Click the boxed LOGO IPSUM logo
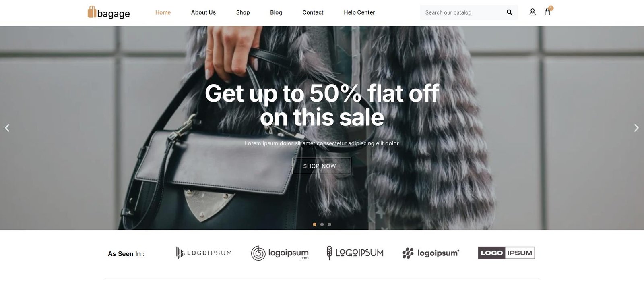This screenshot has width=644, height=301. [x=506, y=253]
